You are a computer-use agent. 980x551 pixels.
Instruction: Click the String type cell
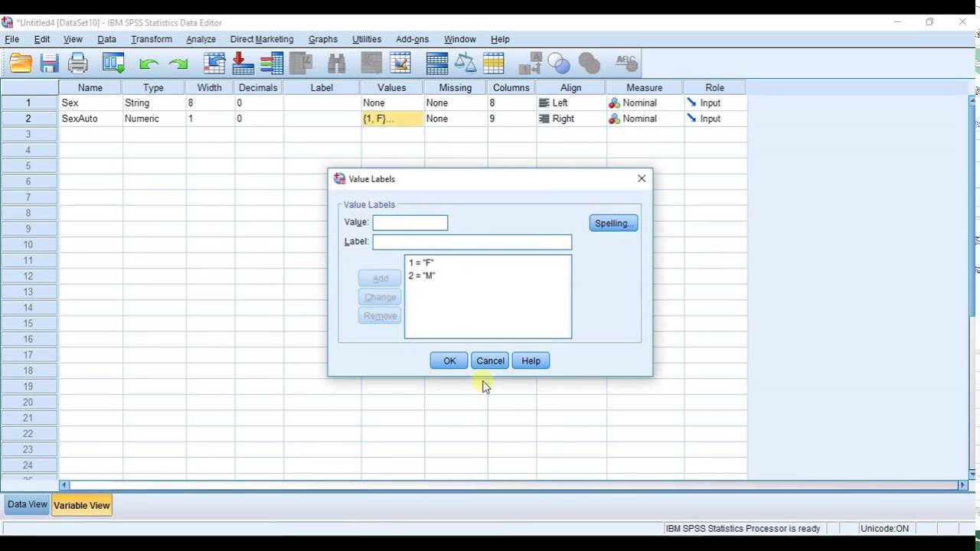154,103
